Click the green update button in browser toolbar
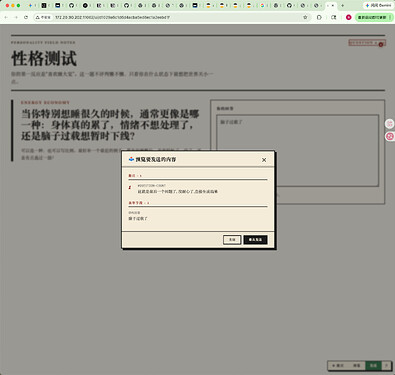Image resolution: width=395 pixels, height=375 pixels. [374, 17]
